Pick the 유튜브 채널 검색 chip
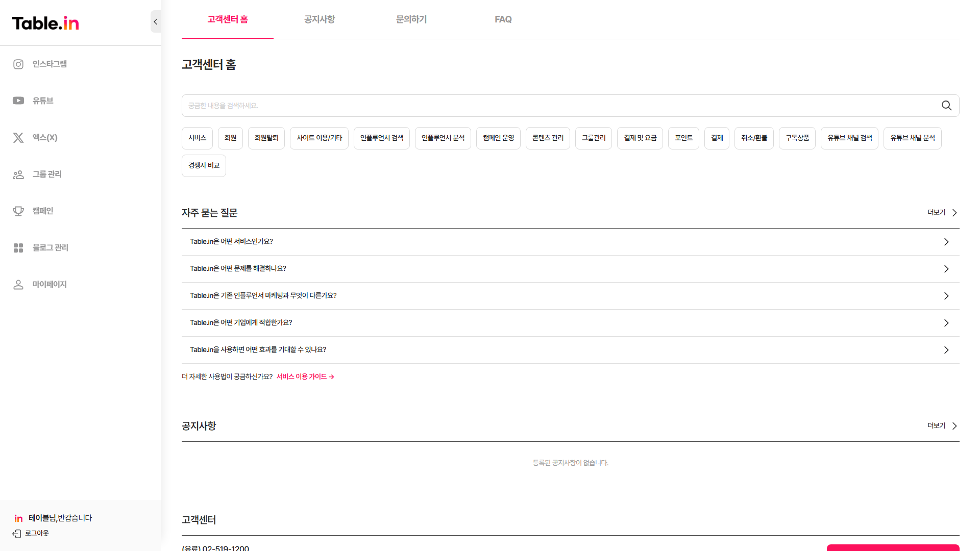Image resolution: width=980 pixels, height=551 pixels. tap(850, 138)
